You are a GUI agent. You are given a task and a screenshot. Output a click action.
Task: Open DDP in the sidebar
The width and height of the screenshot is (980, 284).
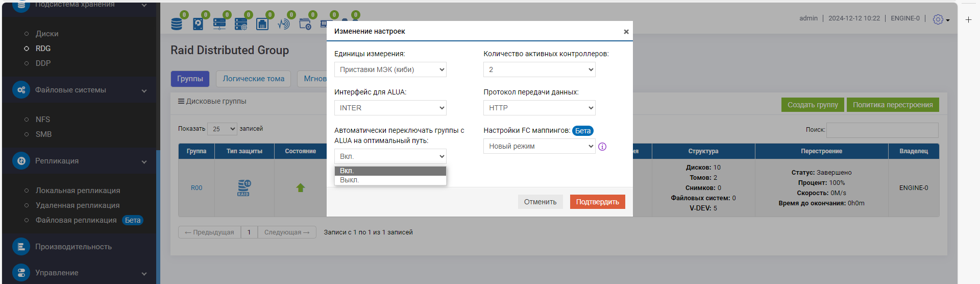[43, 63]
